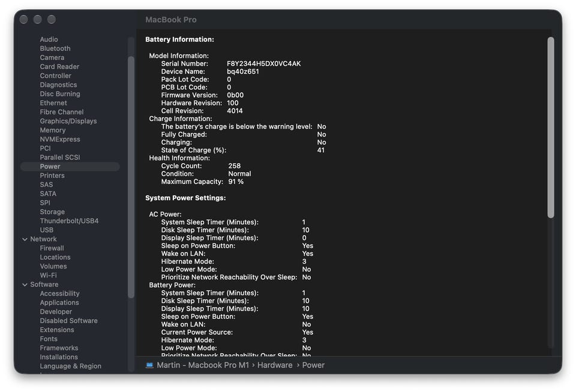Viewport: 576px width, 392px height.
Task: Select Wi-Fi under Network
Action: 48,276
